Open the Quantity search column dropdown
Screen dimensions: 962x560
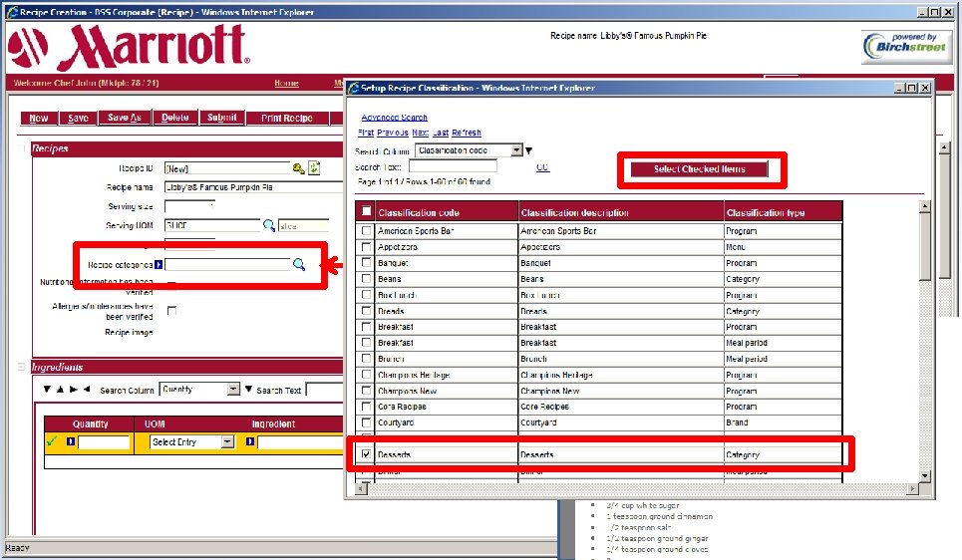coord(233,389)
